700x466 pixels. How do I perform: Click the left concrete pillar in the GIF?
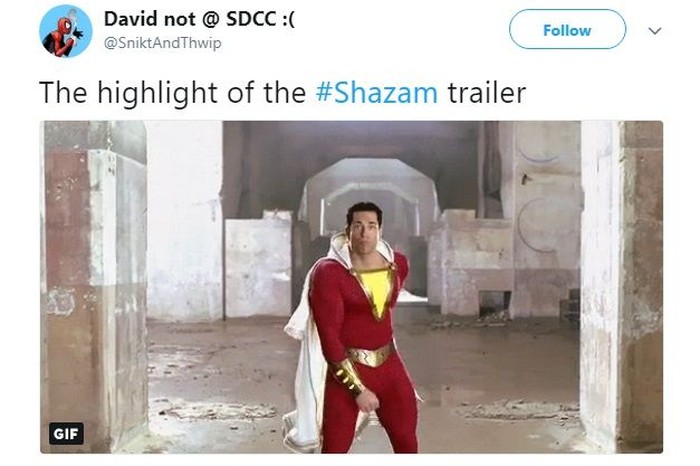tap(96, 286)
